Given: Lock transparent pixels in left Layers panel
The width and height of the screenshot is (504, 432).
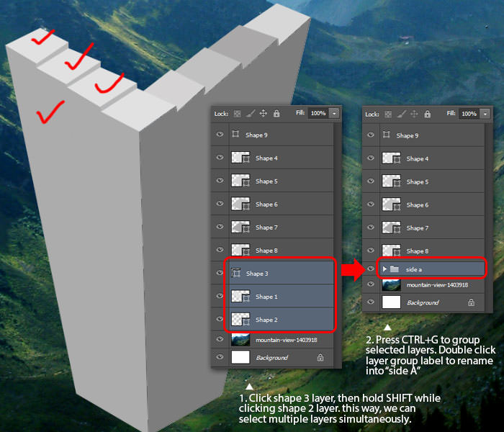Looking at the screenshot, I should click(x=237, y=114).
